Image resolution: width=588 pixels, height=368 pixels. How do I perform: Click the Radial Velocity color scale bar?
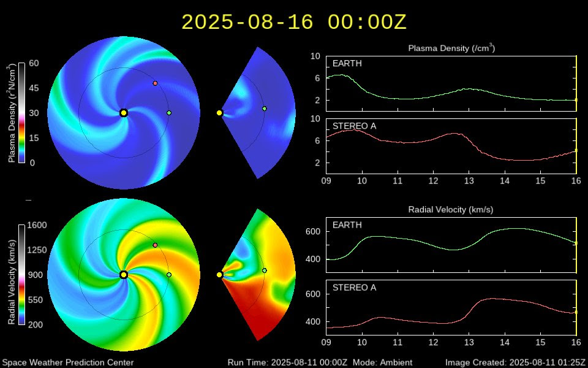click(22, 275)
